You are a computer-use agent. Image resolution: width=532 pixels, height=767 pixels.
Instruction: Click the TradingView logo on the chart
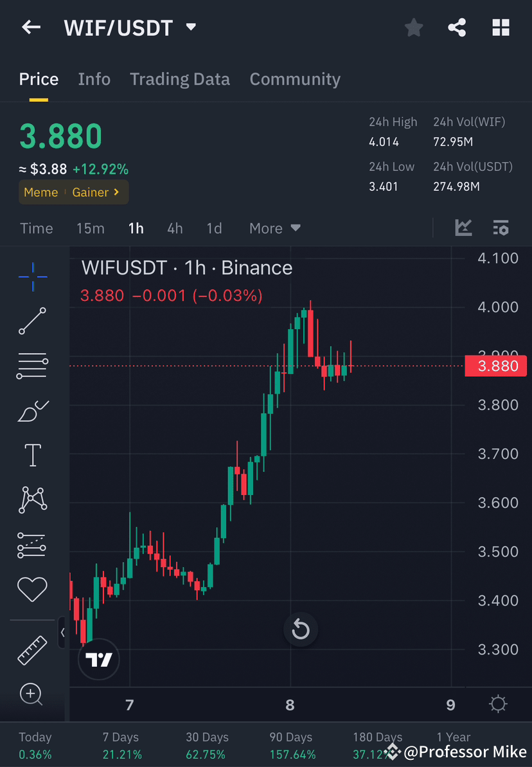point(98,659)
